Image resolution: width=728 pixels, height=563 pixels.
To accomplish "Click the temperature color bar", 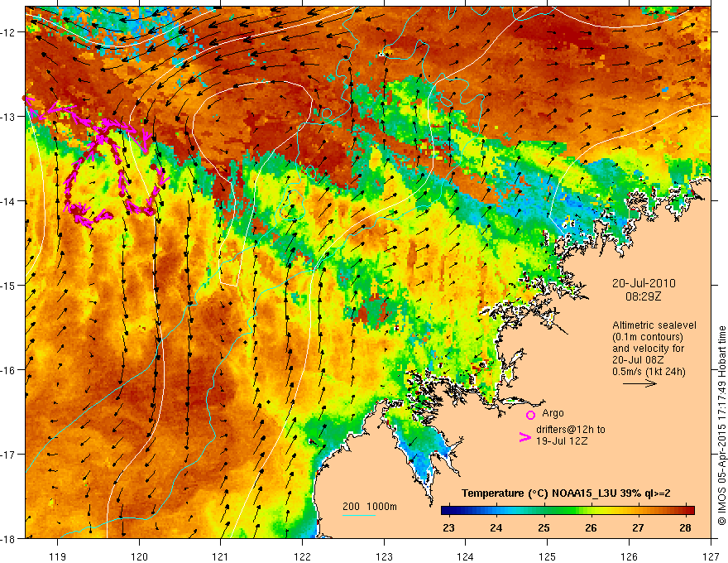I will click(x=568, y=510).
